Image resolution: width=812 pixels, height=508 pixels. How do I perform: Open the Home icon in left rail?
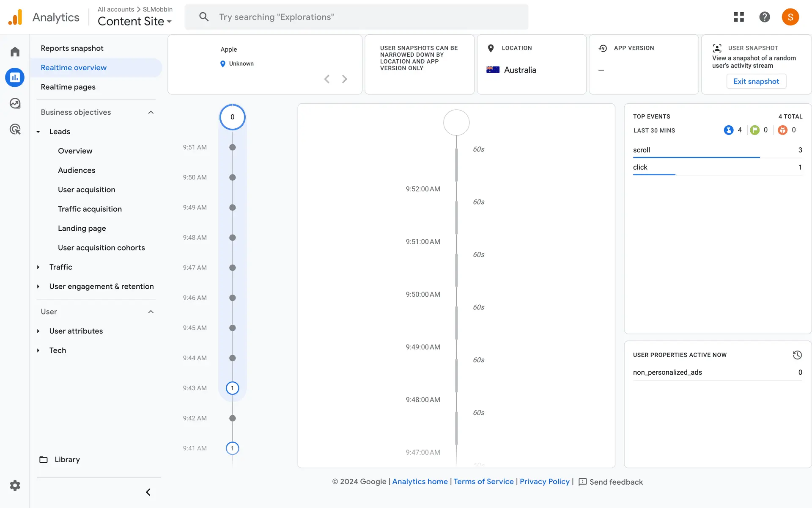click(x=15, y=52)
